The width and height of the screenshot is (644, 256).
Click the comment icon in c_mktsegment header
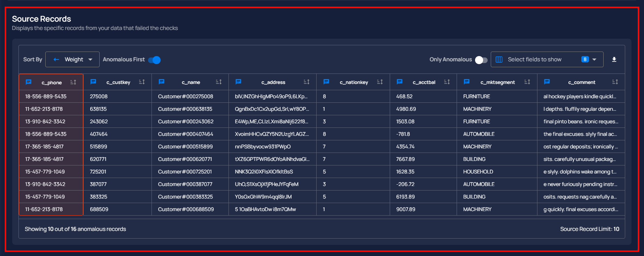coord(467,82)
